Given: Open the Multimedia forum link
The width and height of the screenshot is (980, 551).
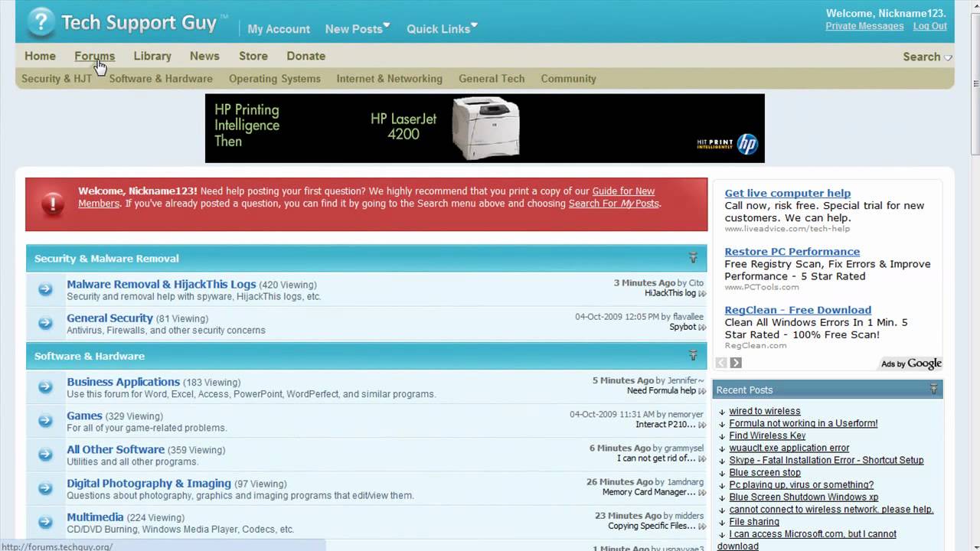Looking at the screenshot, I should click(x=95, y=517).
